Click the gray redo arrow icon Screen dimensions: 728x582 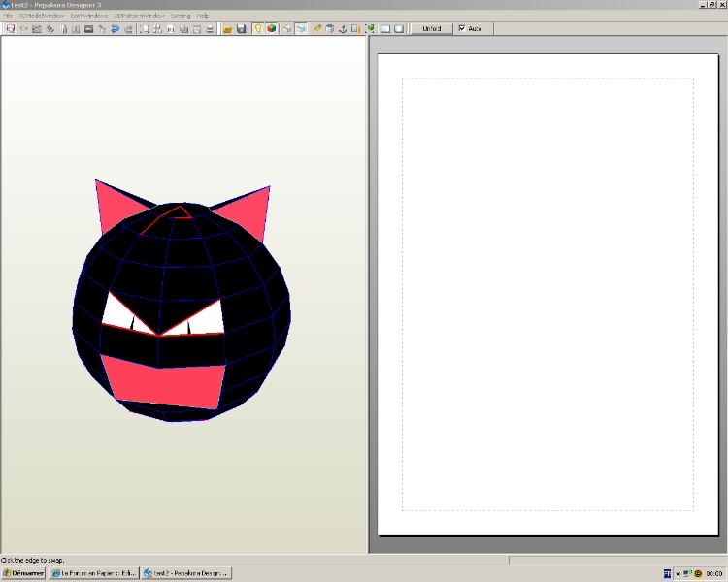[128, 29]
